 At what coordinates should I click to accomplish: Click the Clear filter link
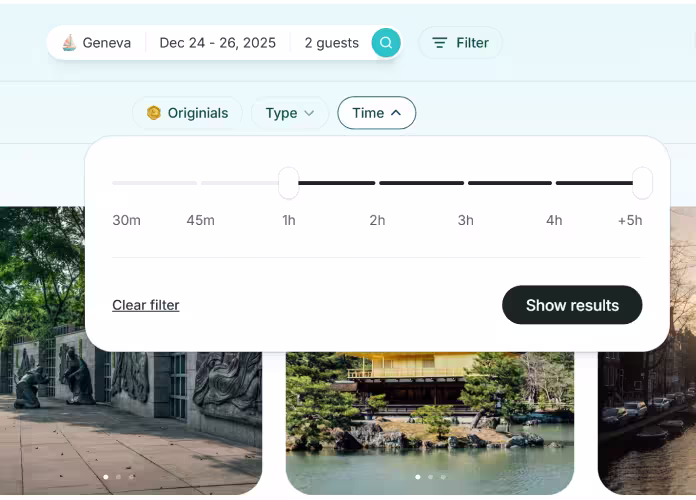pyautogui.click(x=146, y=305)
